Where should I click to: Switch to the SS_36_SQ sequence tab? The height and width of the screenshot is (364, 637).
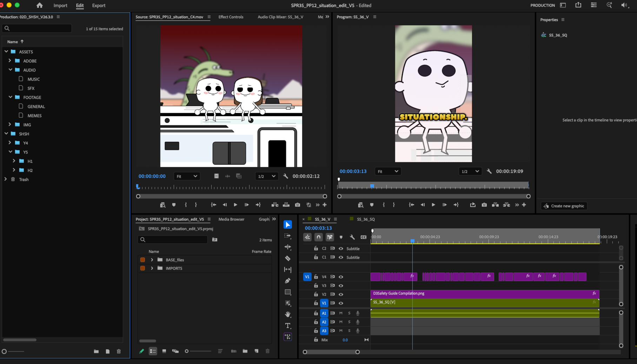pos(366,219)
